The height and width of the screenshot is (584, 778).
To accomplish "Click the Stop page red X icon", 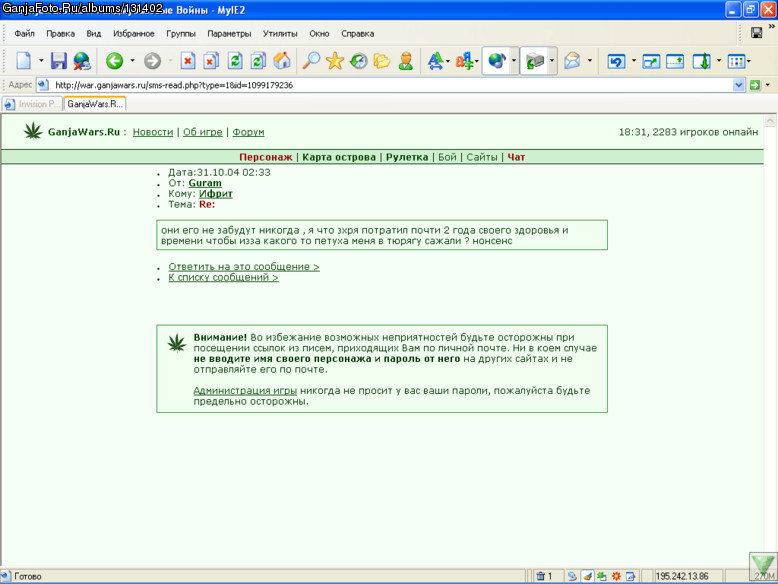I will coord(188,61).
